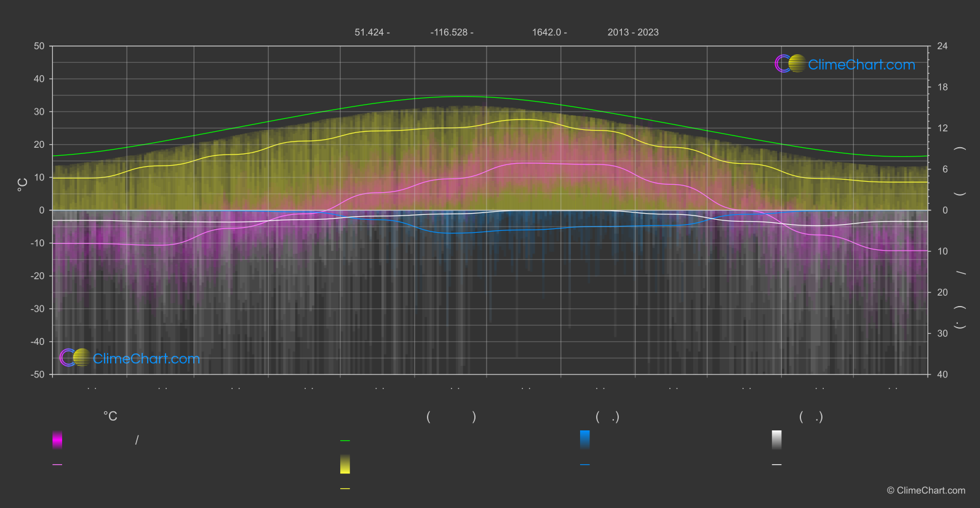Viewport: 980px width, 508px height.
Task: Click the ClimeChart.com logo at bottom left
Action: pos(130,358)
